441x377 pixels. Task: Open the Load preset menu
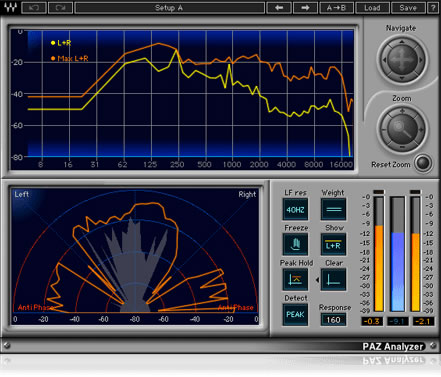372,8
